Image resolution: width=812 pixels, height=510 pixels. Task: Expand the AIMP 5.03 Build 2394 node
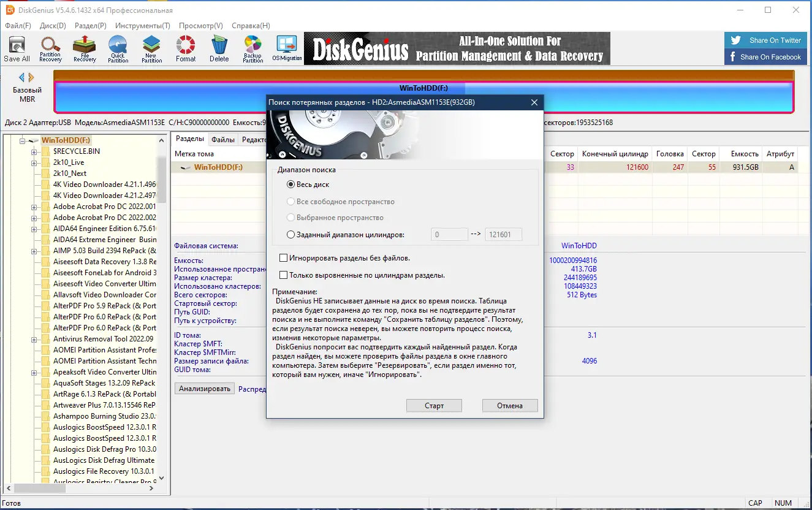click(x=34, y=251)
